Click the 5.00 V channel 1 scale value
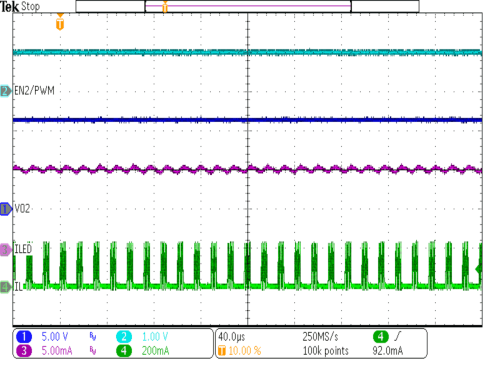 coord(55,337)
